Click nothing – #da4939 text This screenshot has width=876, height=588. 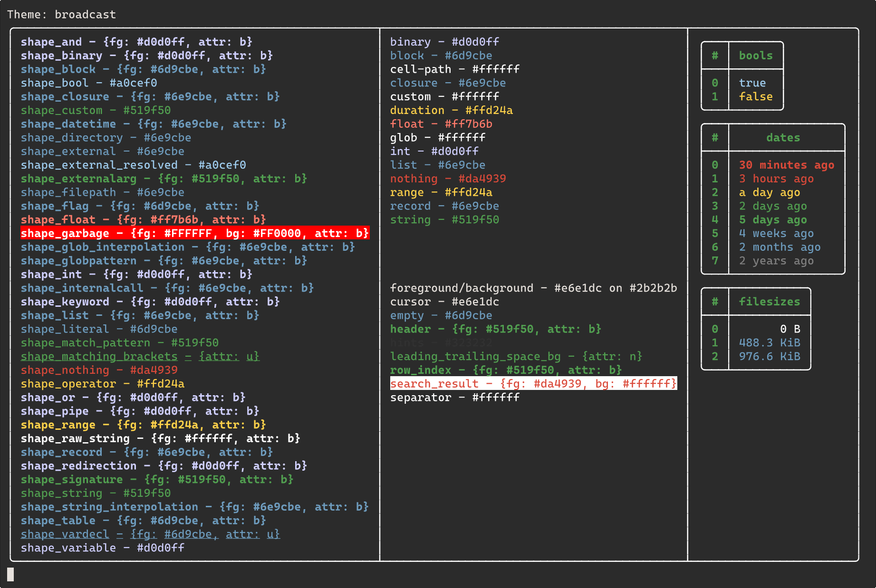click(448, 179)
